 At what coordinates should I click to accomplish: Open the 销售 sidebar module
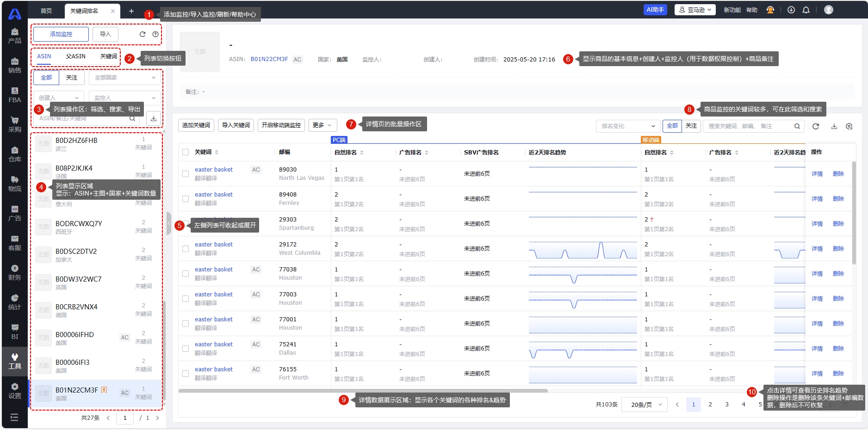point(15,66)
